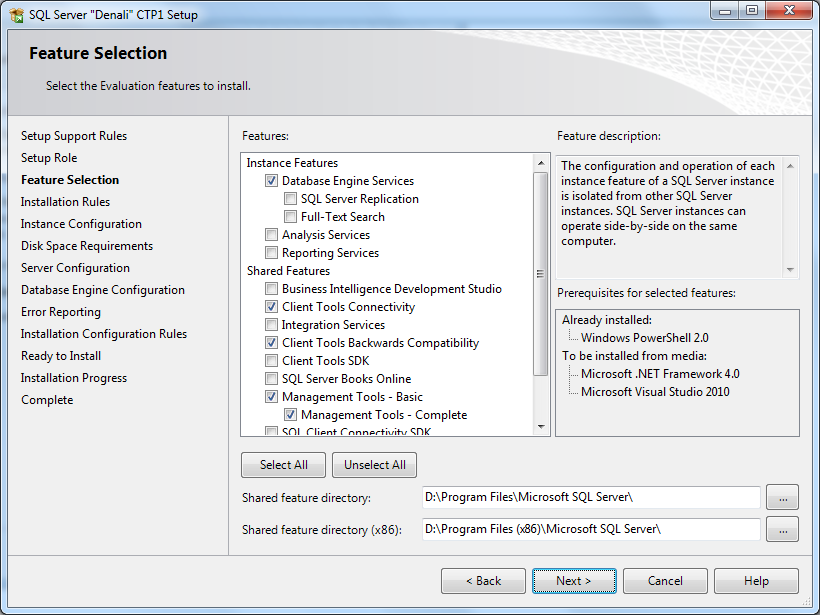Select Microsoft Visual Studio 2010 prerequisite
Screen dimensions: 820x615
pos(655,392)
